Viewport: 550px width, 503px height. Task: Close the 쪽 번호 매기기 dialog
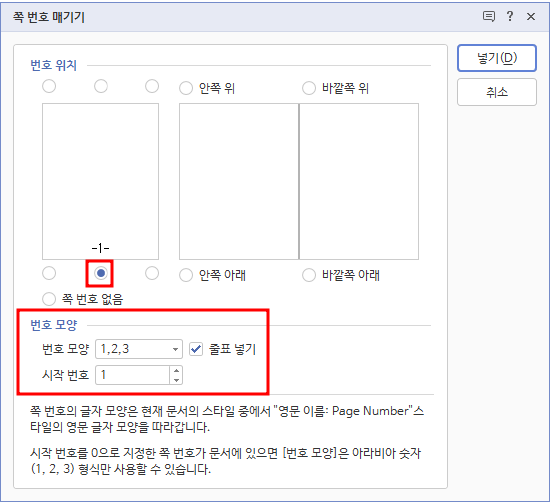pyautogui.click(x=531, y=16)
